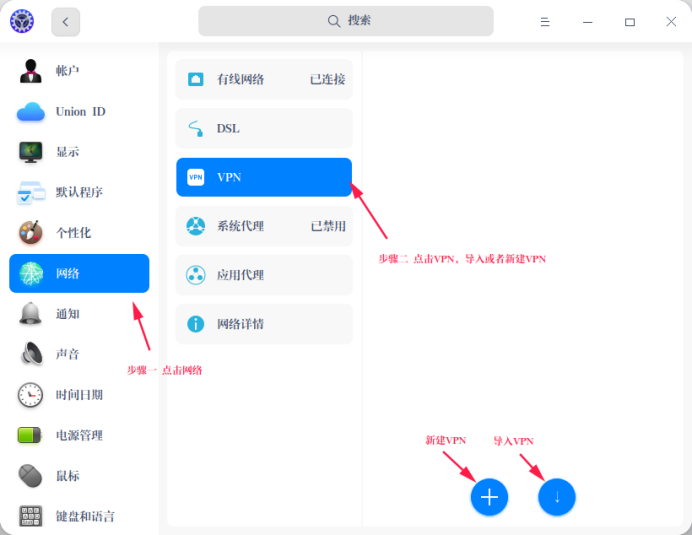Click the 网络详情 info icon

click(x=196, y=324)
